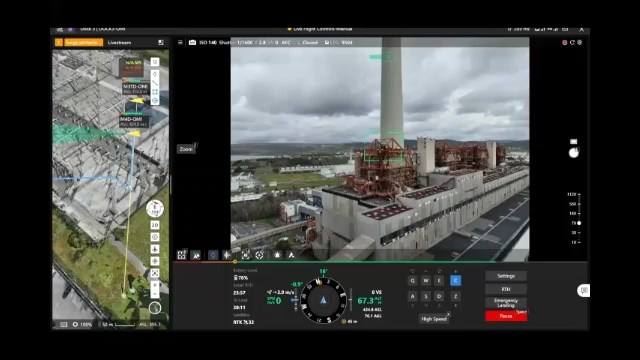Click the photo/video mode switch icon

(x=573, y=142)
